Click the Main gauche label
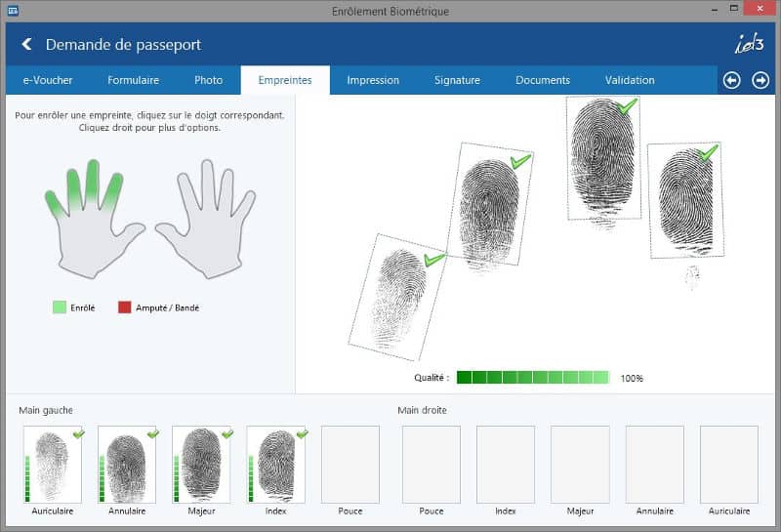 46,410
